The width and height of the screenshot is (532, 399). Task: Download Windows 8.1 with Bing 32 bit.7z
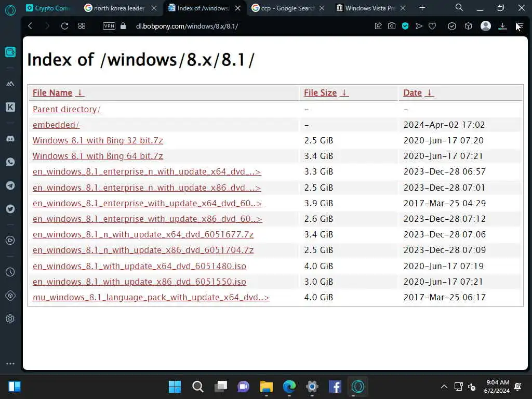(x=98, y=140)
